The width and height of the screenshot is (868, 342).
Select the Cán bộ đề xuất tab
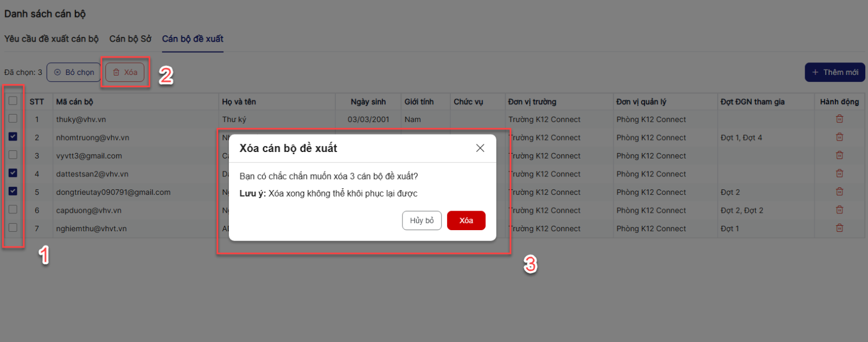[193, 39]
